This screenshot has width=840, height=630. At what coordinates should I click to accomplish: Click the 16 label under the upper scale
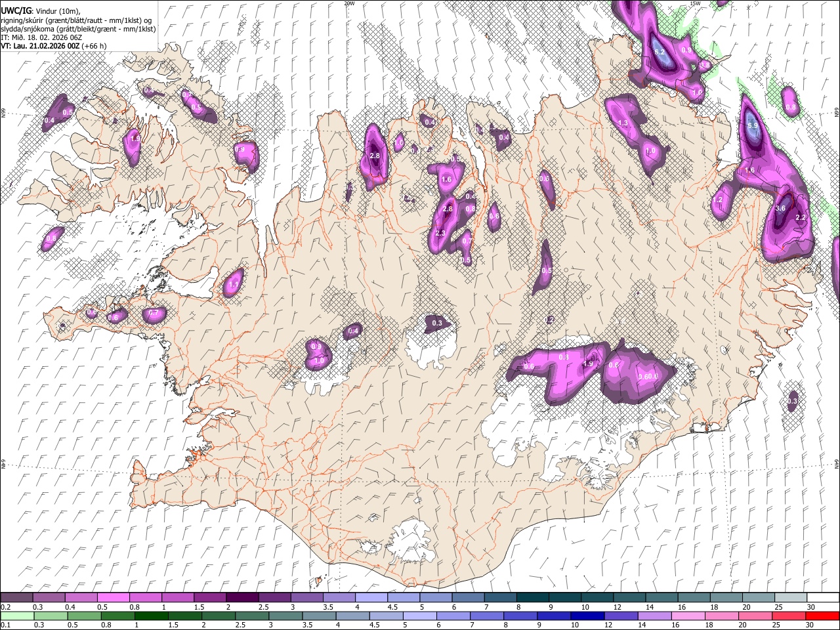tap(683, 607)
